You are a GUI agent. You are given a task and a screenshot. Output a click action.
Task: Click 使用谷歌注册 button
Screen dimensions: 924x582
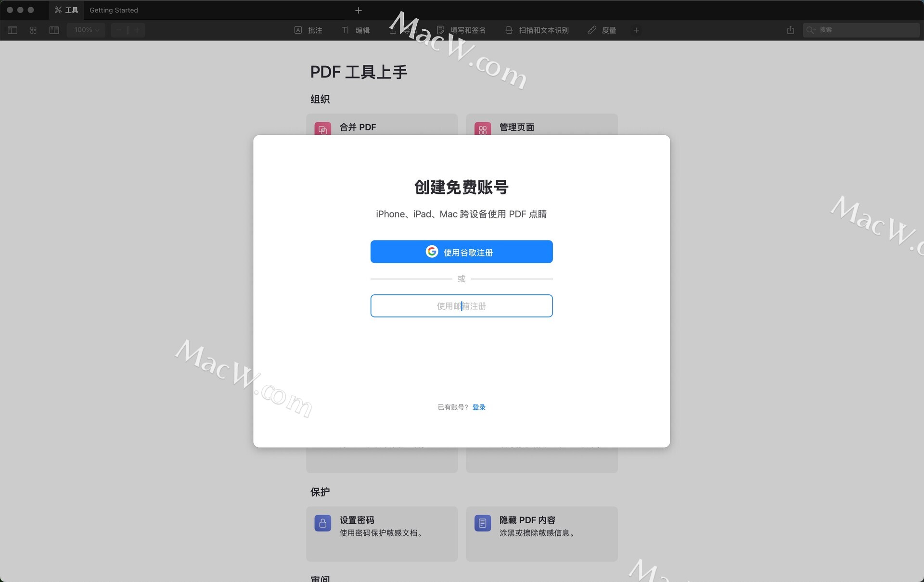[462, 252]
